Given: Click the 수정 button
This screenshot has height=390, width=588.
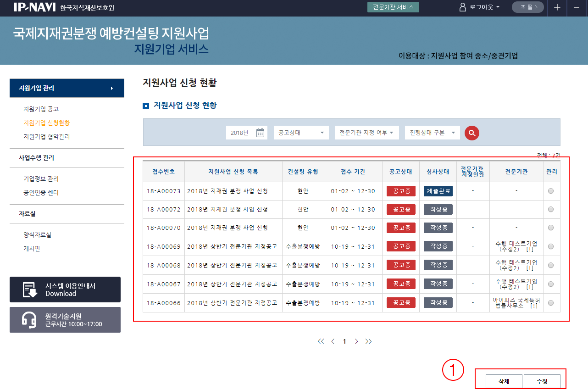Looking at the screenshot, I should [542, 381].
